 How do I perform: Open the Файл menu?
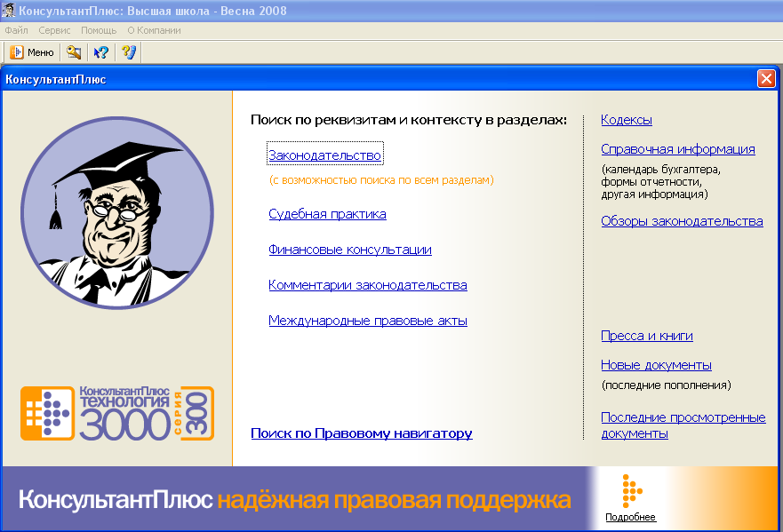coord(17,30)
